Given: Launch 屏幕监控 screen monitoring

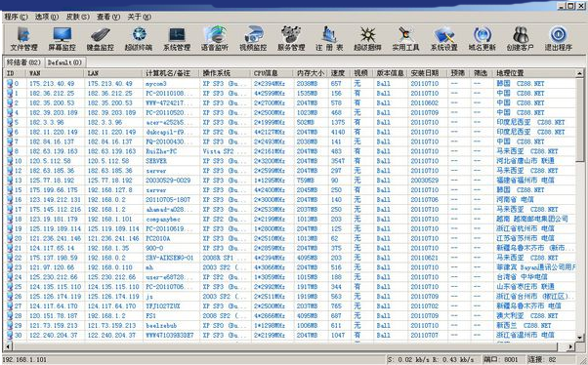Looking at the screenshot, I should 62,39.
